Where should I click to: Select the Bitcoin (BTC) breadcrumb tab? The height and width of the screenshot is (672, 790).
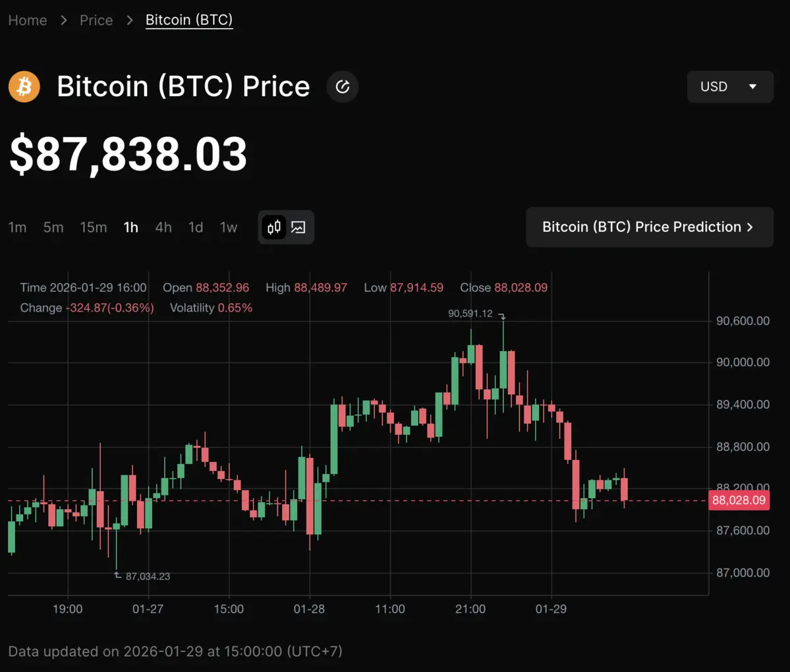pyautogui.click(x=189, y=20)
